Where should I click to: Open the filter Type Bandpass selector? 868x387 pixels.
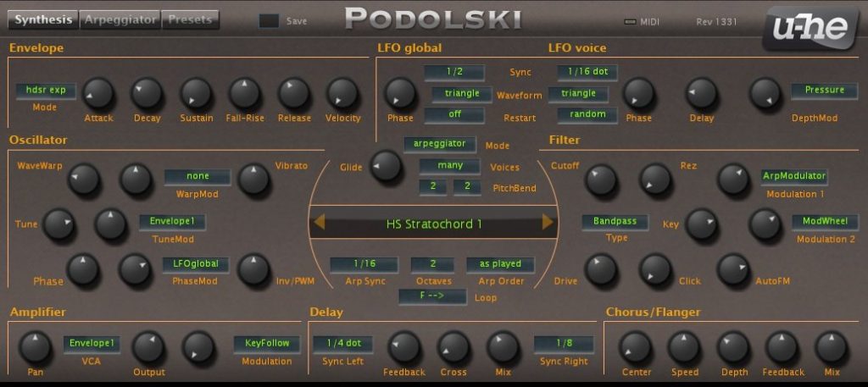[x=615, y=222]
